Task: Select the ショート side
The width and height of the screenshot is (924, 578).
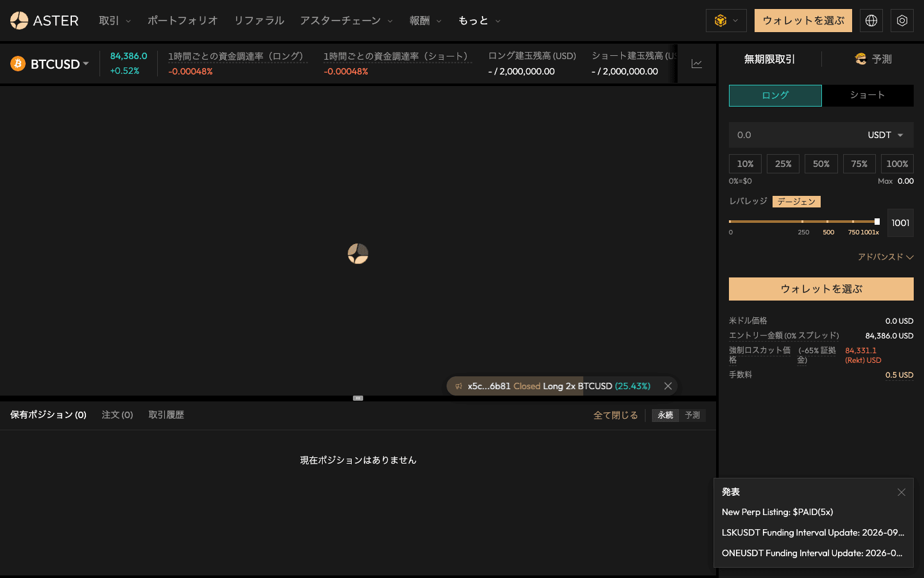Action: (868, 96)
